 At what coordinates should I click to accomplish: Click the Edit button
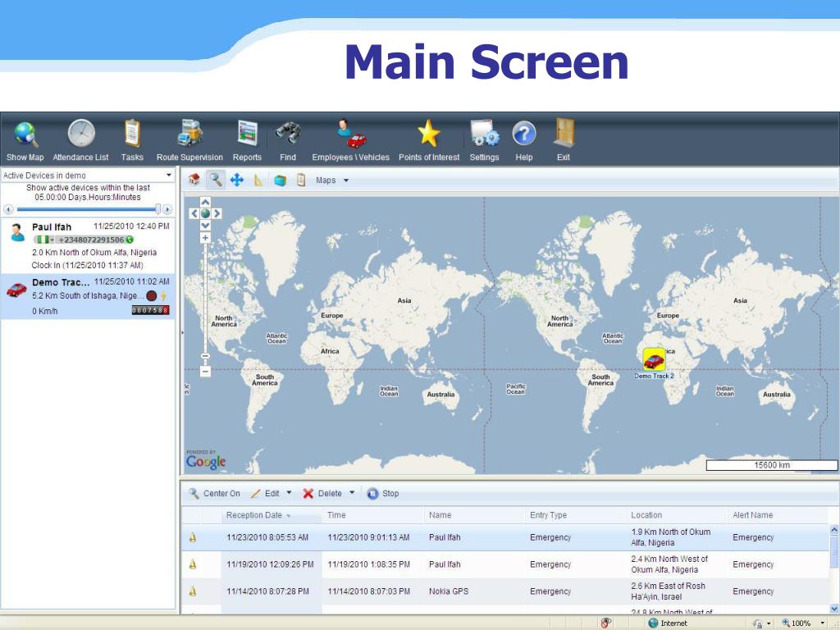click(x=265, y=493)
